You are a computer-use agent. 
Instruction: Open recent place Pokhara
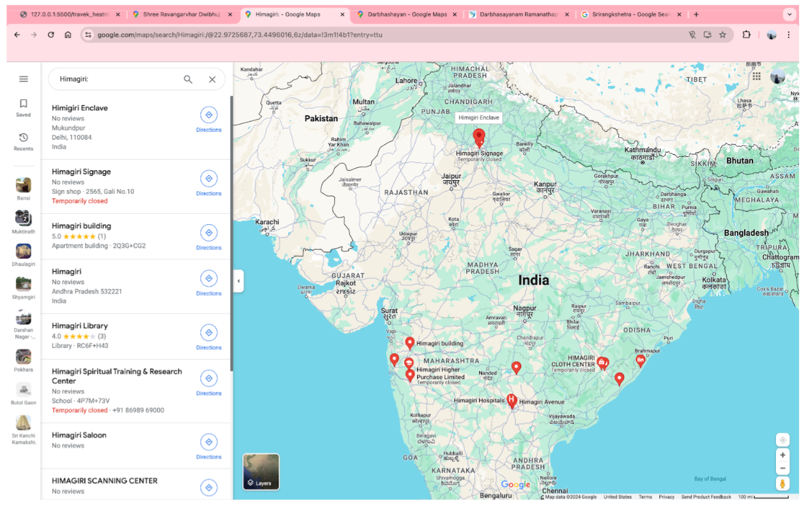[23, 360]
